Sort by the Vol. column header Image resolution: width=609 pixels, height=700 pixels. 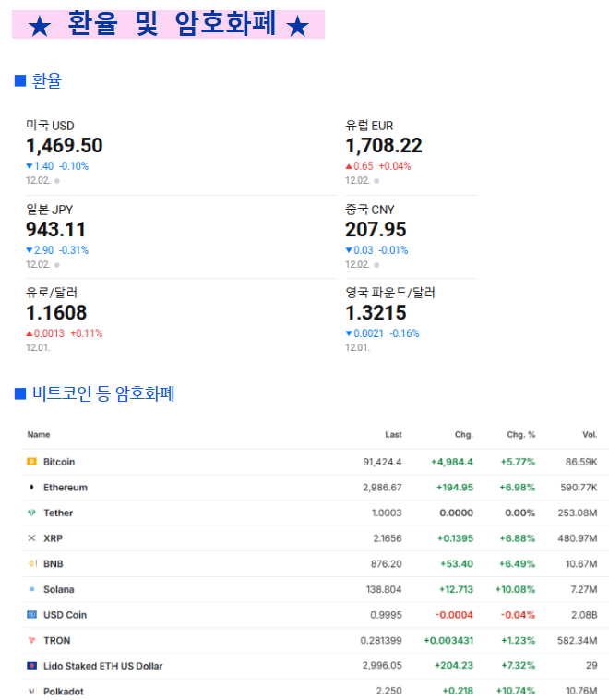(x=590, y=434)
